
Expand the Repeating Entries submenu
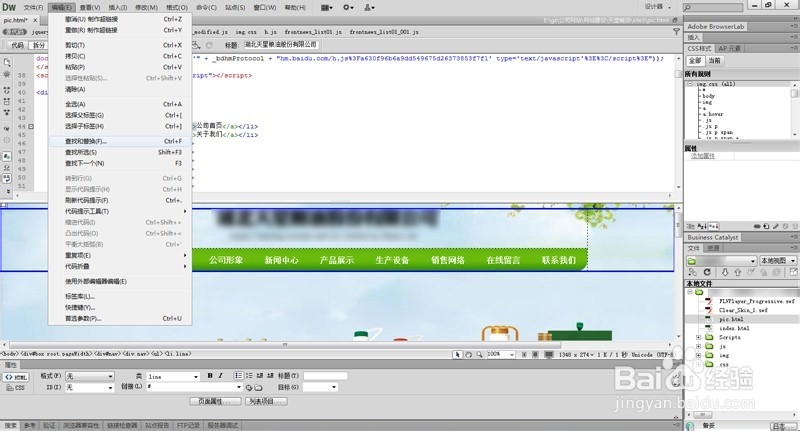(x=120, y=255)
